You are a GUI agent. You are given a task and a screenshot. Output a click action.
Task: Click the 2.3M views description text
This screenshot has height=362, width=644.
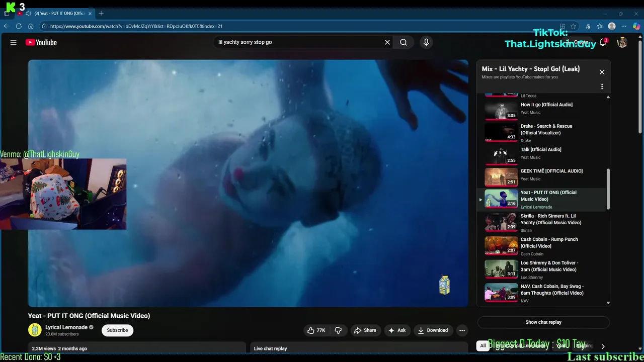point(59,348)
